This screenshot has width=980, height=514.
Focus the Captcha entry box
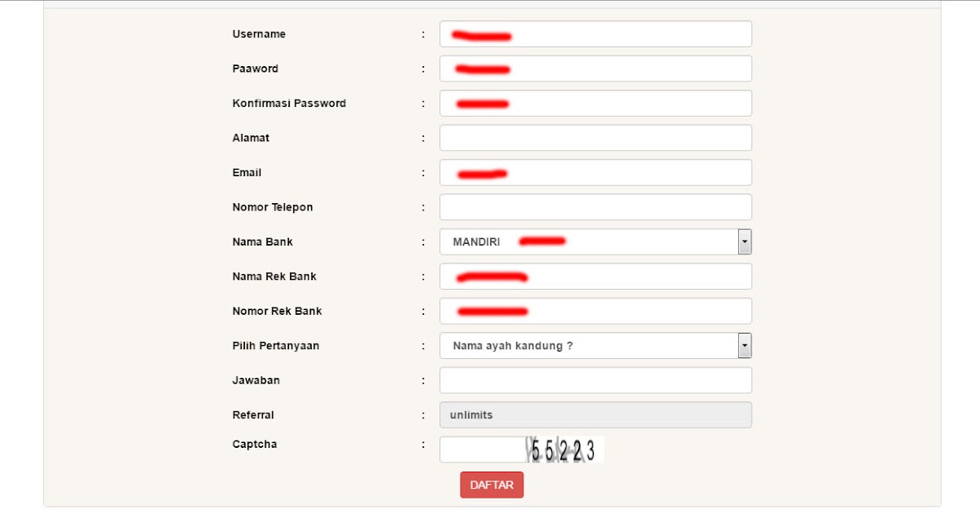(480, 449)
